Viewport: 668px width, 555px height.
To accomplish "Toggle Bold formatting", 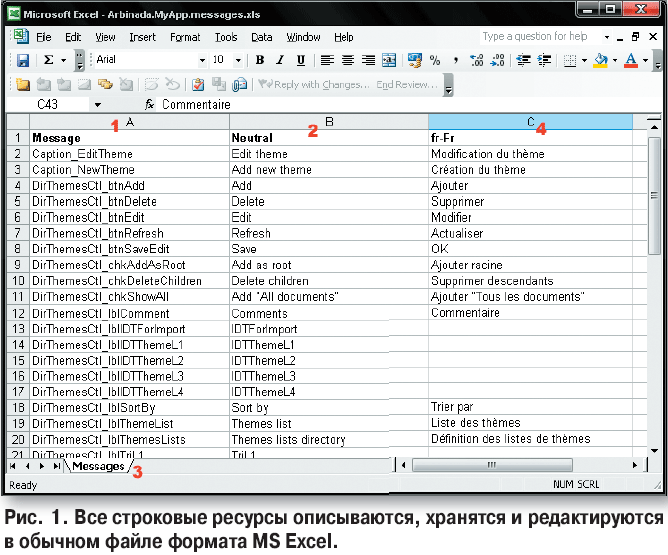I will [x=259, y=61].
